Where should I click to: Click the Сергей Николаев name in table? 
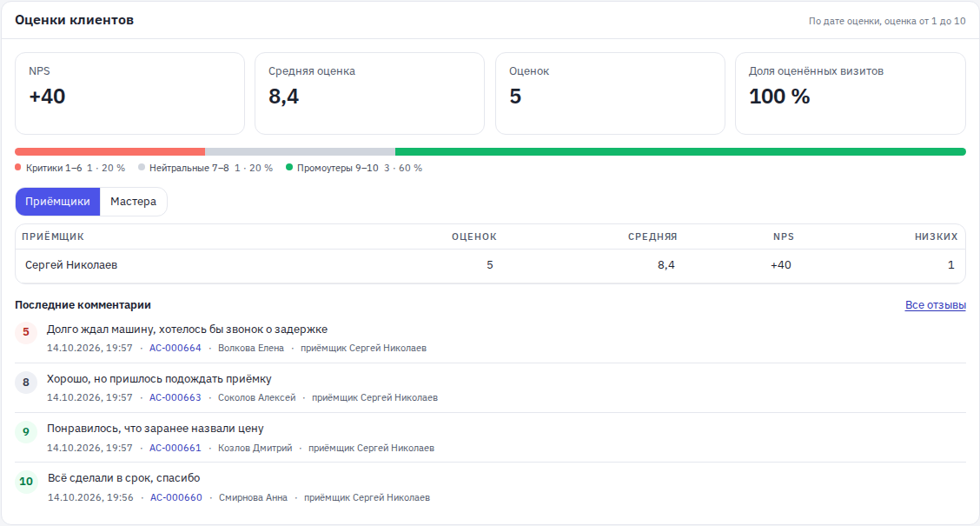coord(71,265)
